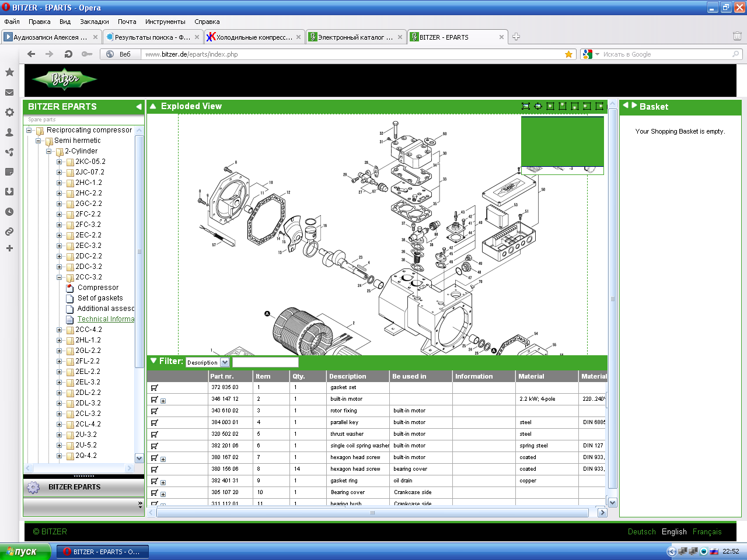
Task: Collapse 2CC-3.2 tree node
Action: (59, 278)
